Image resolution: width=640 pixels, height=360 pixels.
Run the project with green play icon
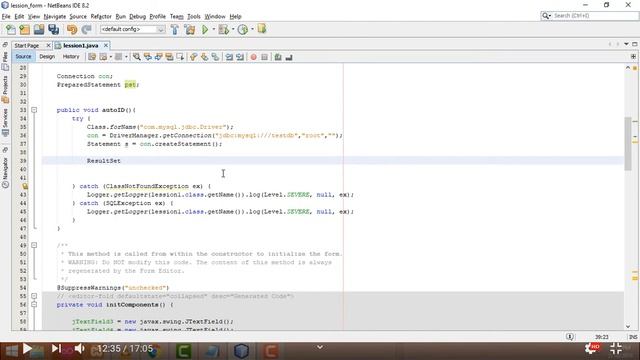coord(205,29)
